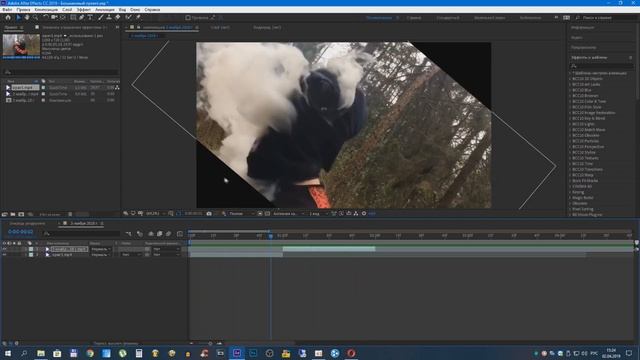Open the Информация panel header
The width and height of the screenshot is (640, 360).
(582, 28)
